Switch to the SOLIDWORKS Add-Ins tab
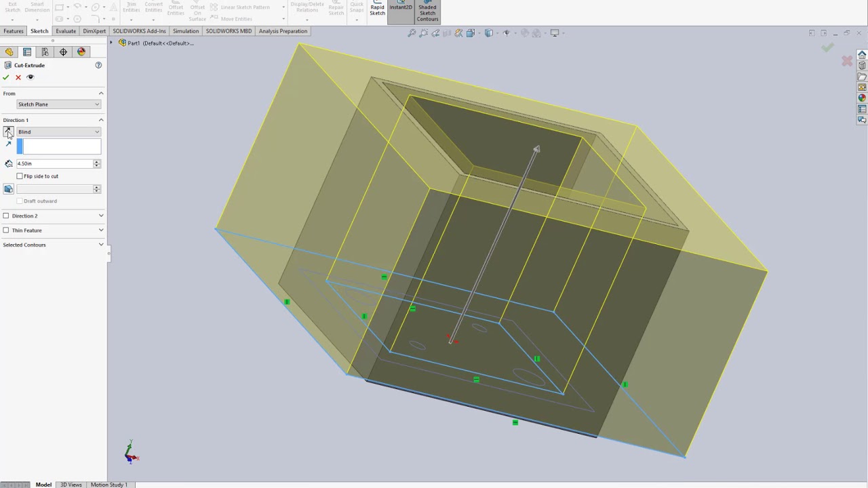 tap(139, 31)
